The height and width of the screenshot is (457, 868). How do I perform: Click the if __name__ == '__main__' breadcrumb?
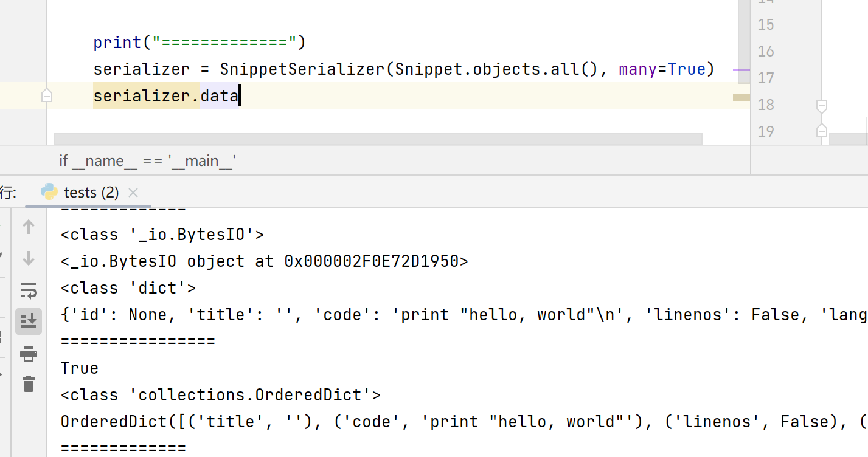coord(147,160)
